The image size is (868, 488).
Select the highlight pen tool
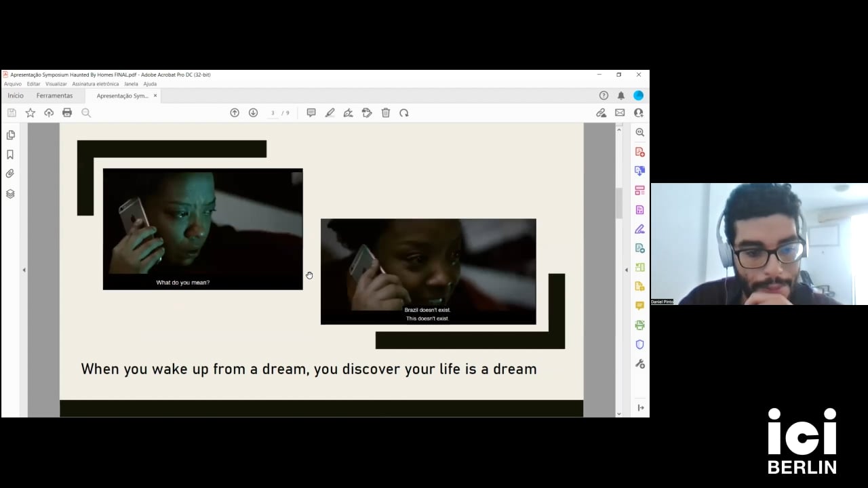(330, 113)
